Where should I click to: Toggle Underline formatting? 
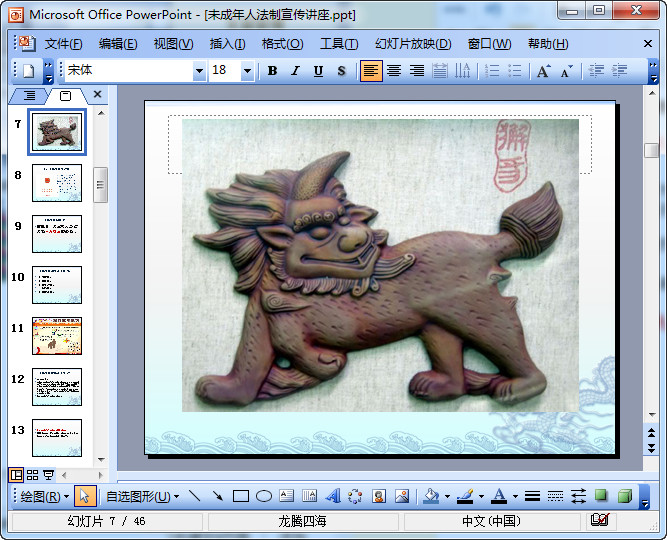(318, 71)
